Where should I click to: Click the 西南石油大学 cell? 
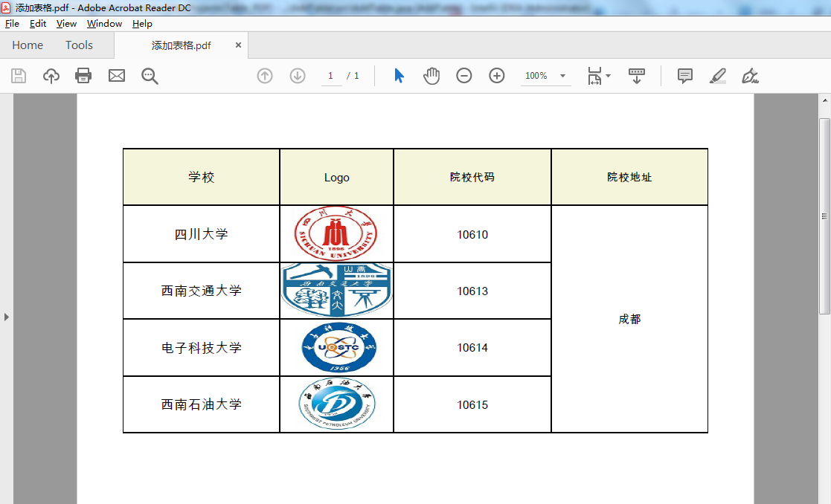tap(202, 404)
